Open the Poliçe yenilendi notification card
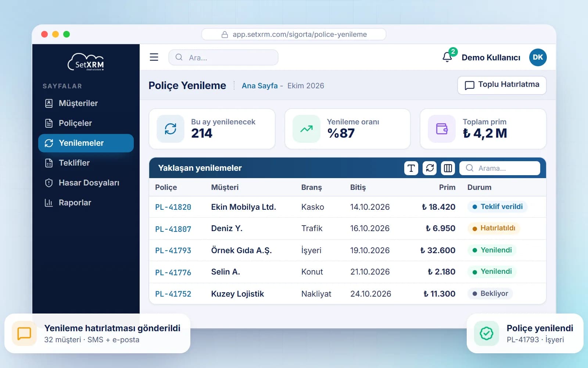 click(525, 333)
